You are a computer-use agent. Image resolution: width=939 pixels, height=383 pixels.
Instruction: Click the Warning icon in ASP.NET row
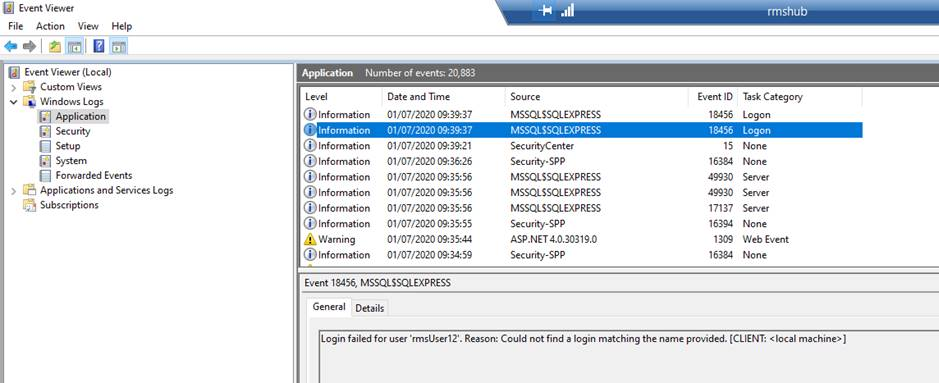tap(310, 239)
